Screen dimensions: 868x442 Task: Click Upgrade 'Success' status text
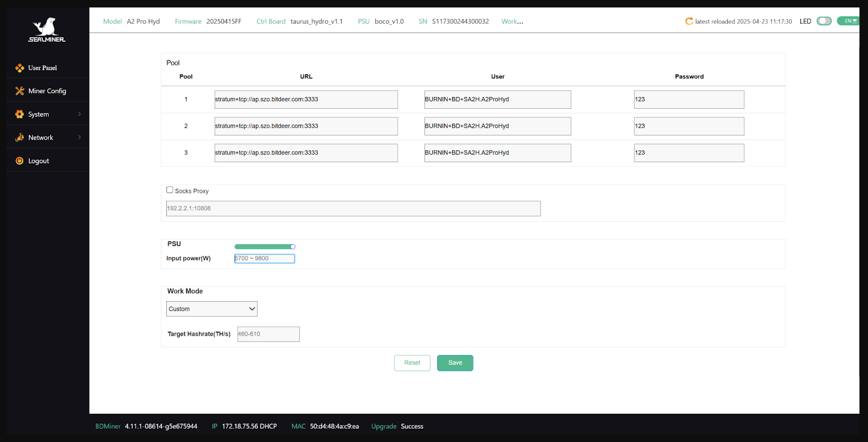coord(412,427)
